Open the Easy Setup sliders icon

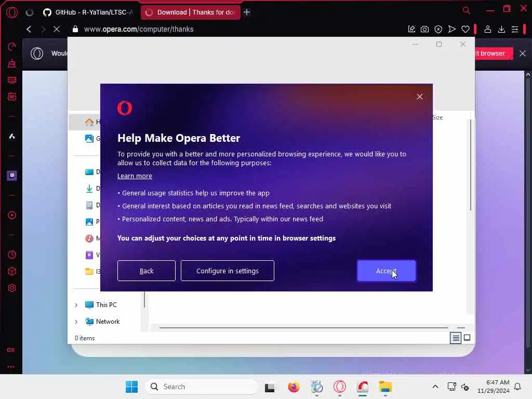(x=515, y=29)
